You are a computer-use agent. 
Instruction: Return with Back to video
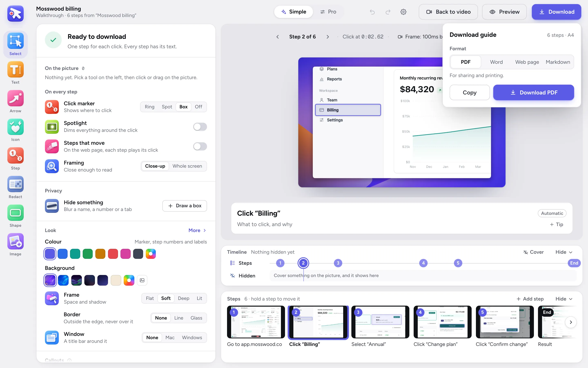tap(448, 12)
